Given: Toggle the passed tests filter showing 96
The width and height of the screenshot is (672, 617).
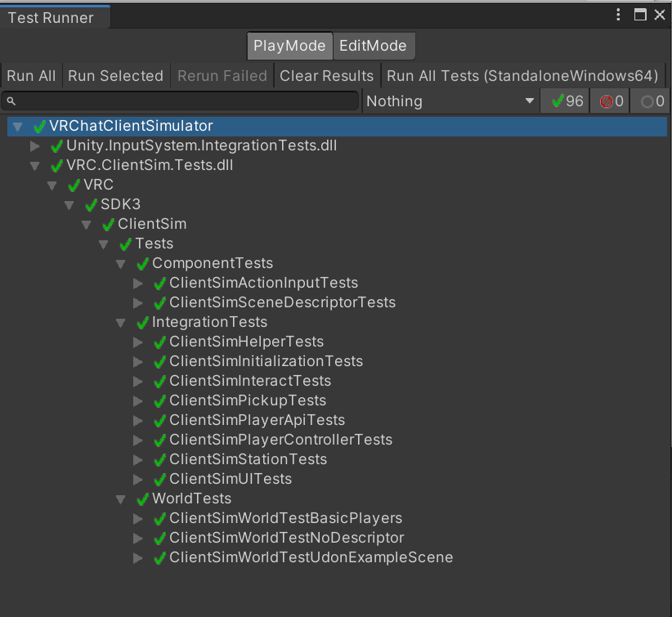Looking at the screenshot, I should [566, 101].
